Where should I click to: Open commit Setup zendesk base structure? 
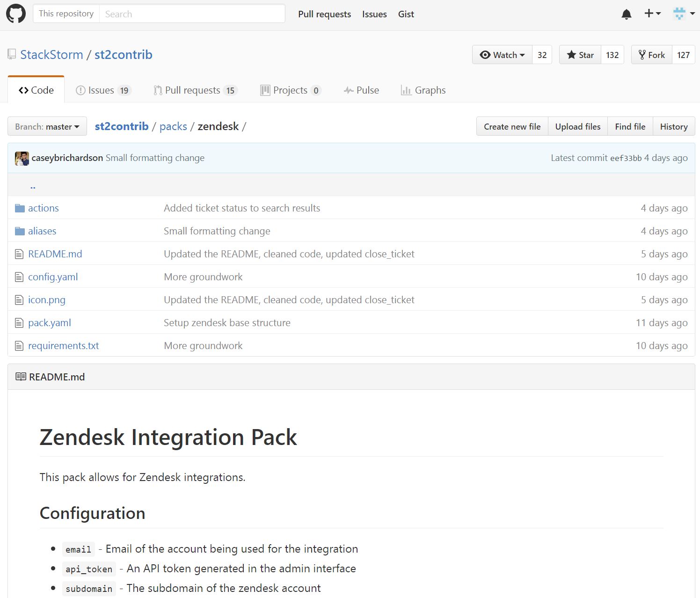[227, 323]
